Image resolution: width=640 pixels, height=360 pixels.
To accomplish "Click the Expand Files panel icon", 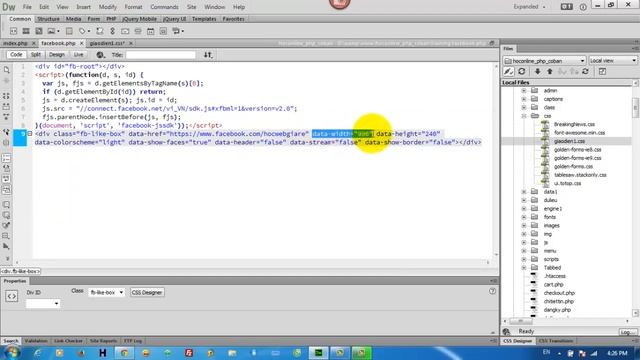I will point(602,71).
